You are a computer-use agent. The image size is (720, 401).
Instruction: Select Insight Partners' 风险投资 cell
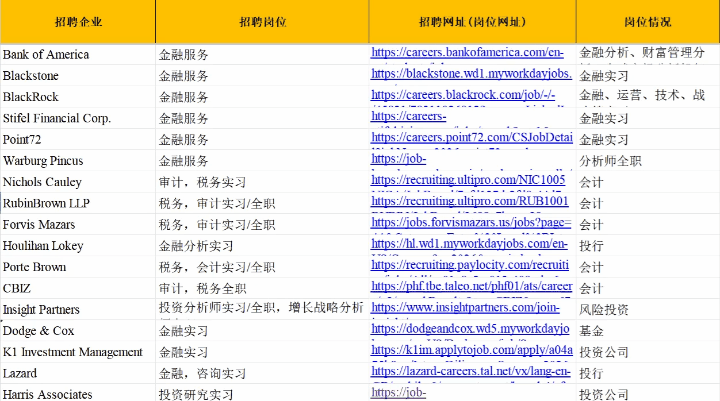[x=648, y=310]
